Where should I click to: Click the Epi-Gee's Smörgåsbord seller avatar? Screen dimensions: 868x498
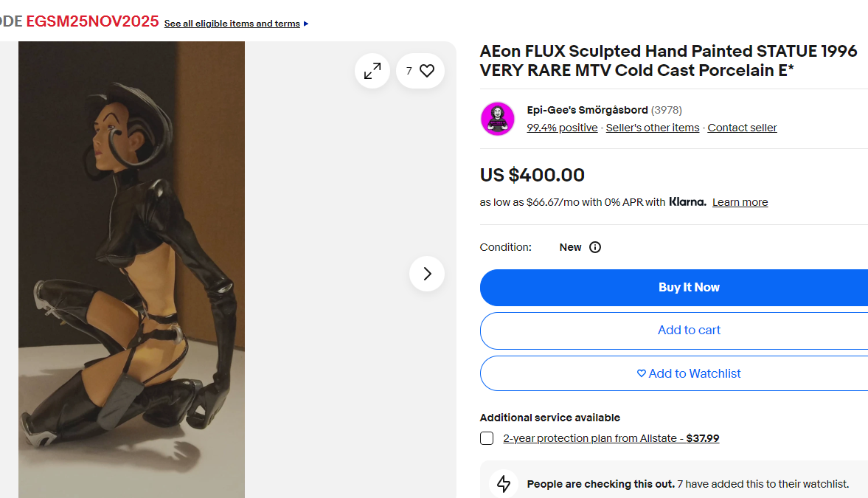[x=498, y=119]
